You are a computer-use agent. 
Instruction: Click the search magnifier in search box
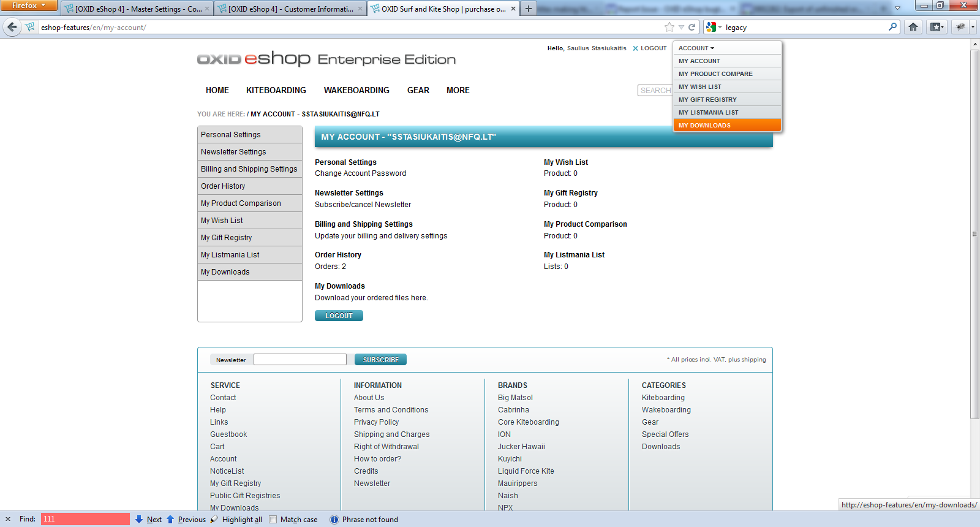pyautogui.click(x=892, y=27)
